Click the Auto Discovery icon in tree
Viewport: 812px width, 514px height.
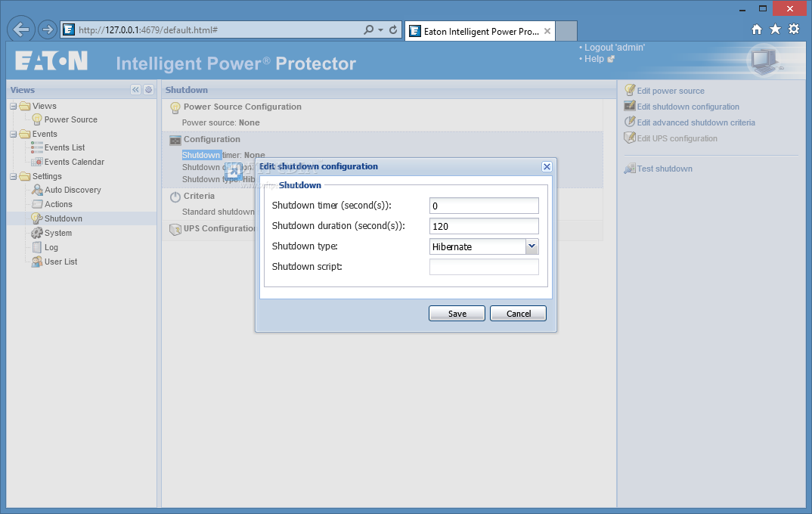click(x=37, y=190)
